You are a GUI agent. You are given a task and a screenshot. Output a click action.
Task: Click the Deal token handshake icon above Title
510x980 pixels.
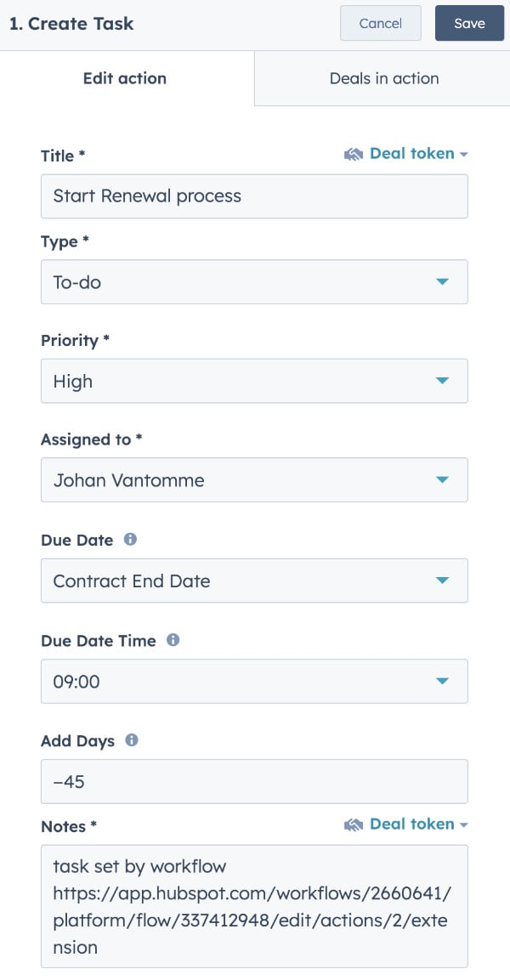click(354, 154)
